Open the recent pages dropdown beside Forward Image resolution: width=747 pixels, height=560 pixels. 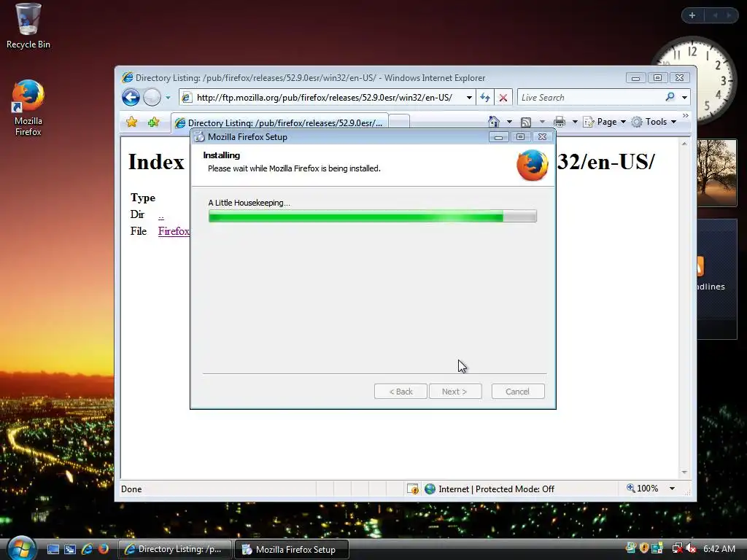[x=168, y=98]
